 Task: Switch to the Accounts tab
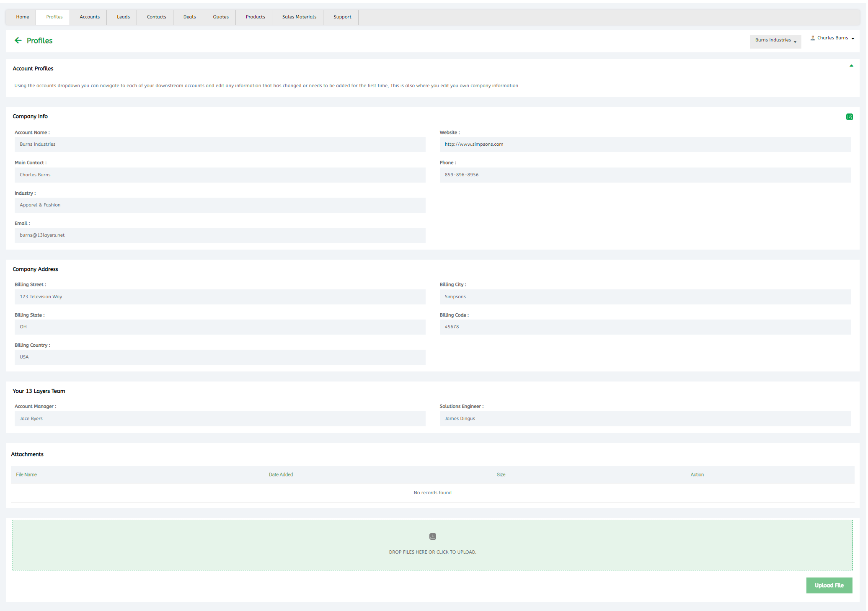(90, 17)
